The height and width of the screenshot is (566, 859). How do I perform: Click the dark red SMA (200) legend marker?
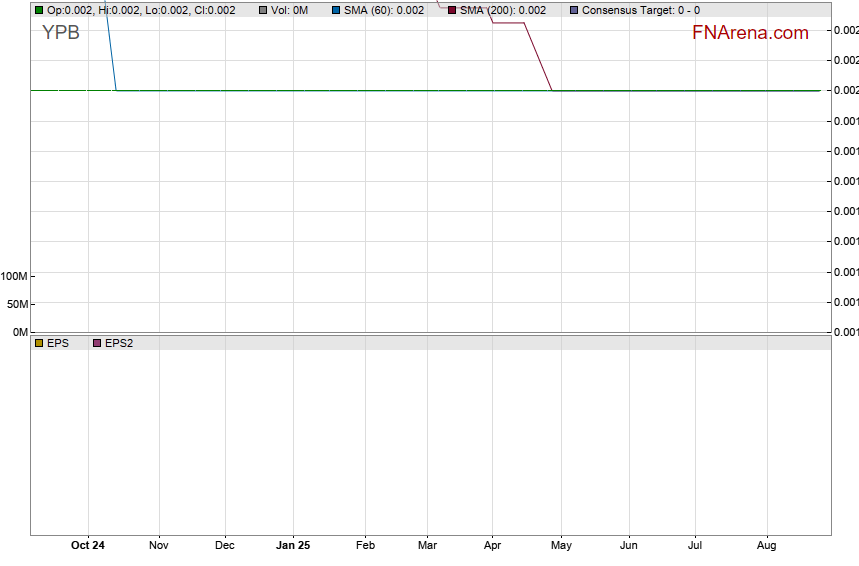coord(452,10)
